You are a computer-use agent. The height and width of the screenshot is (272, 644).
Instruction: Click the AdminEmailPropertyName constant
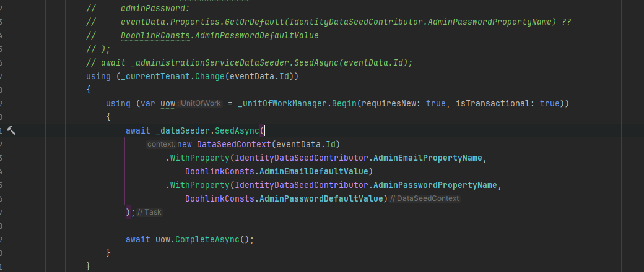(x=427, y=158)
